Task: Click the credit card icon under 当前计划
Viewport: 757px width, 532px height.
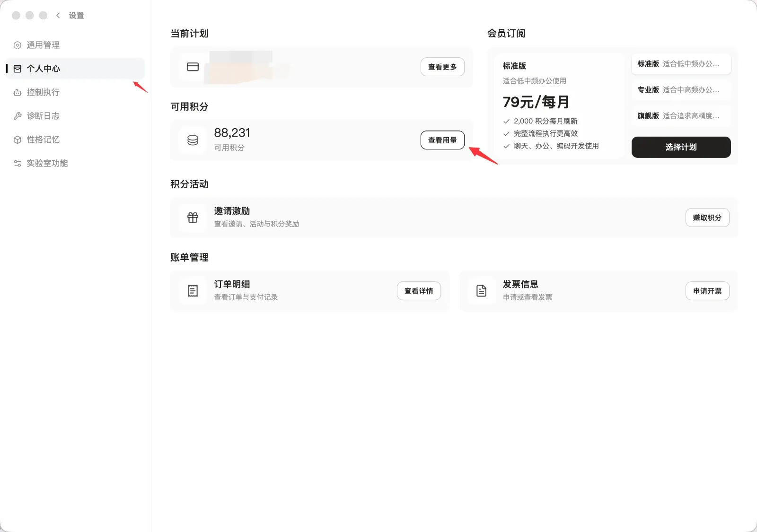Action: pyautogui.click(x=193, y=67)
